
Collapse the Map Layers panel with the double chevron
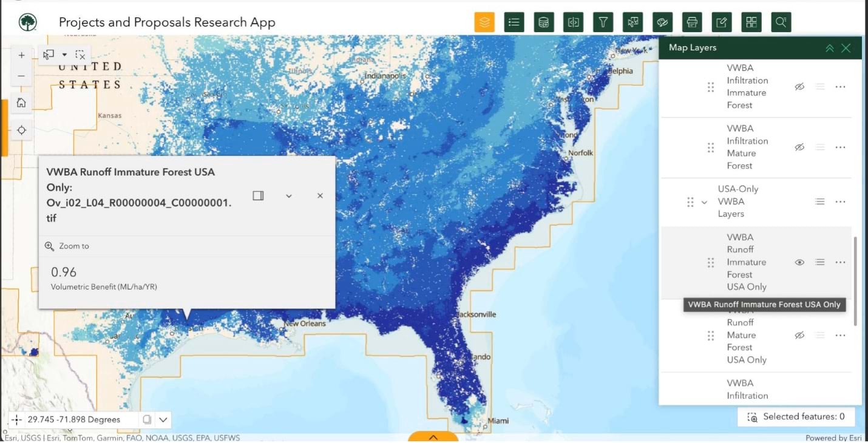pos(830,47)
